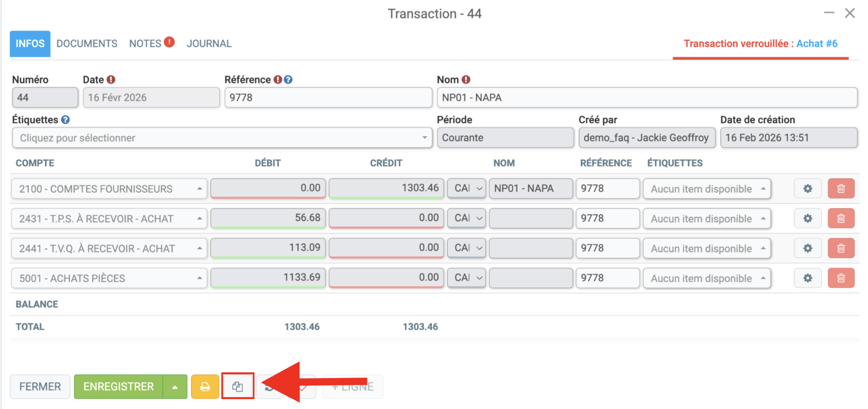
Task: Expand the Enregistrer options arrow
Action: [x=175, y=387]
